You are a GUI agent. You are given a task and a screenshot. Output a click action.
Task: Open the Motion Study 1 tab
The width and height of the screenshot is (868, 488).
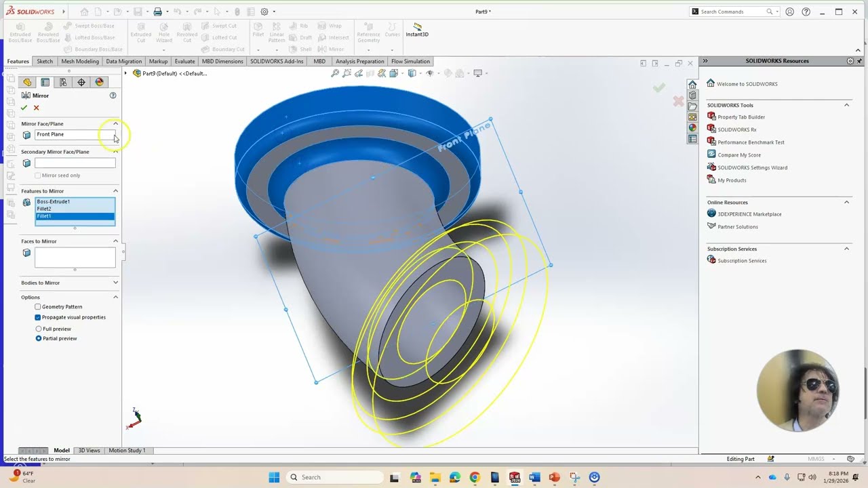(x=127, y=450)
